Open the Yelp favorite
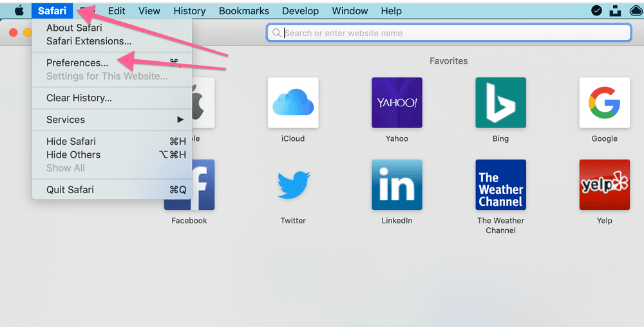Image resolution: width=644 pixels, height=327 pixels. tap(604, 185)
